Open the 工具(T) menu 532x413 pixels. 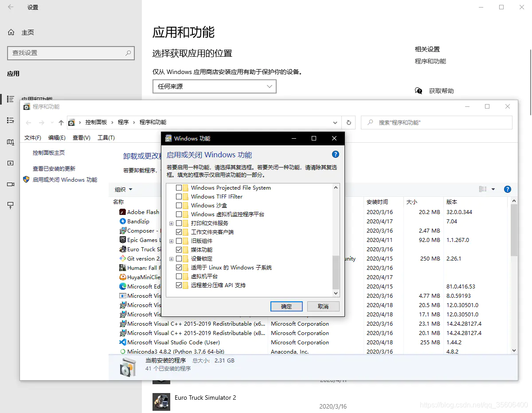(x=106, y=137)
